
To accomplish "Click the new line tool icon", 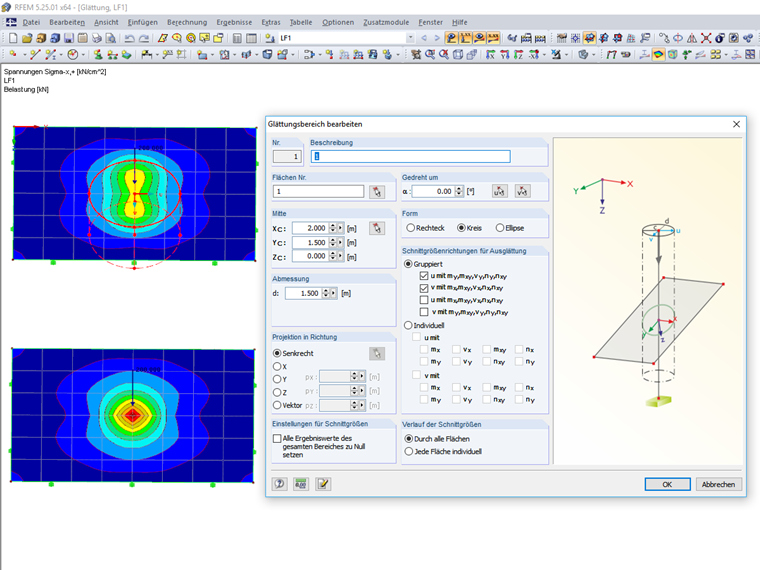I will click(x=34, y=54).
